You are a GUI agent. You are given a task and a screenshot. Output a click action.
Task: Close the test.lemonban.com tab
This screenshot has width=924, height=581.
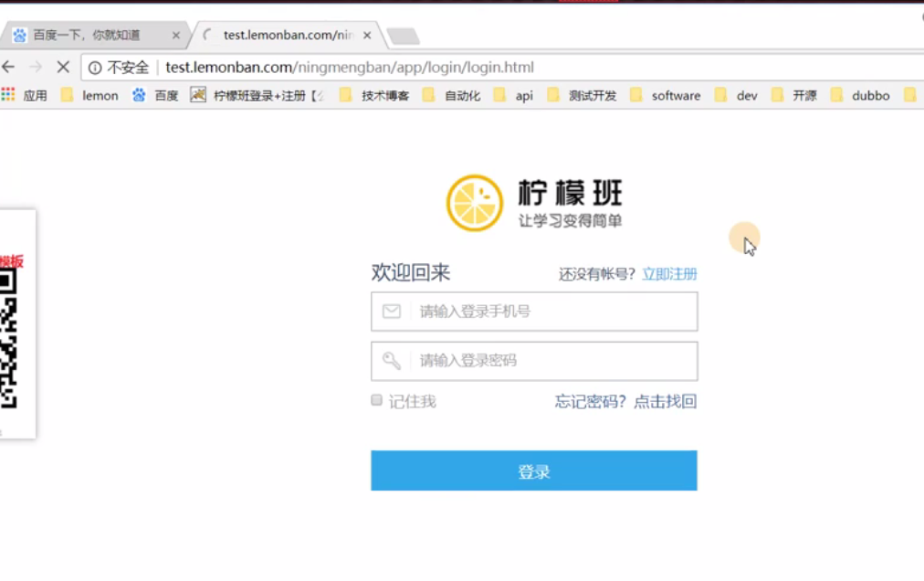[x=367, y=36]
